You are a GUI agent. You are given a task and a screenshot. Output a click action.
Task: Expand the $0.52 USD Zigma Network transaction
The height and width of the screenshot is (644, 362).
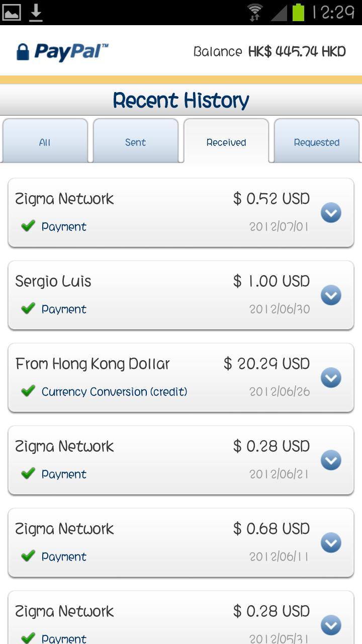[331, 213]
